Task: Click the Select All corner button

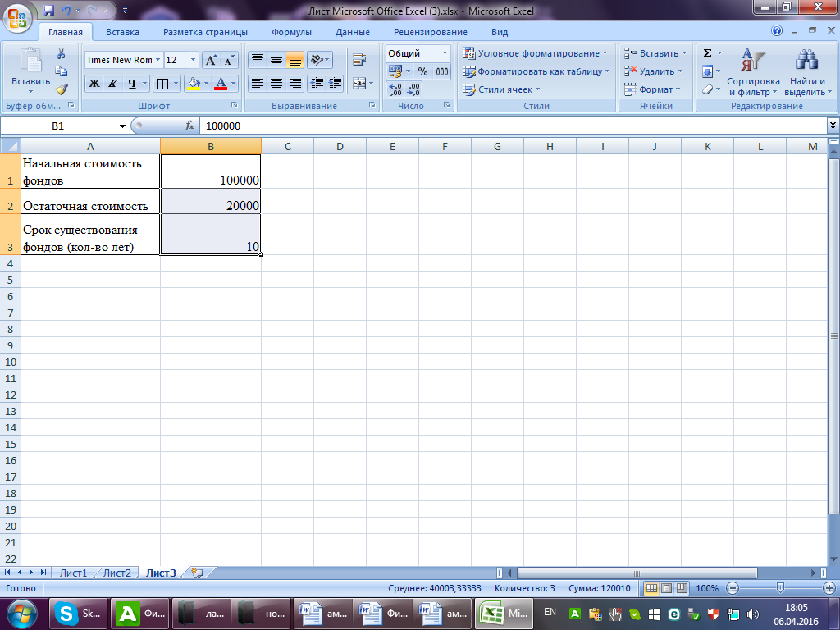Action: [10, 146]
